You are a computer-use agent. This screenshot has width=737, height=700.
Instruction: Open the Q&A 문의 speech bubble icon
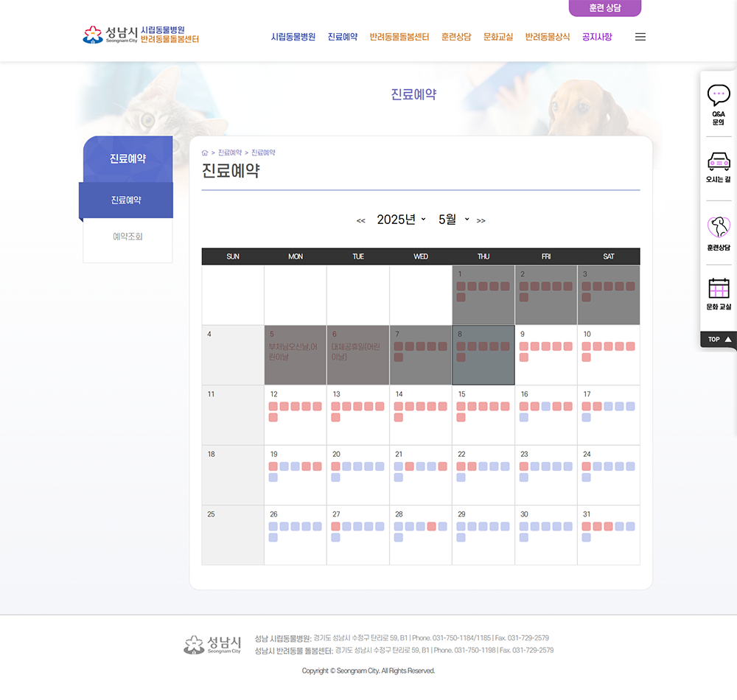[x=718, y=96]
